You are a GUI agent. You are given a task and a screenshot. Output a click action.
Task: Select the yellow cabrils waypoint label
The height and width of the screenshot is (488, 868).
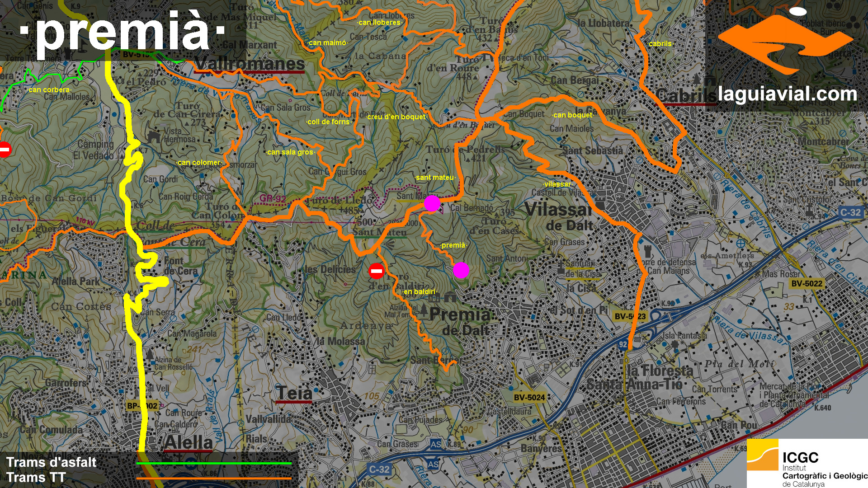pyautogui.click(x=660, y=44)
